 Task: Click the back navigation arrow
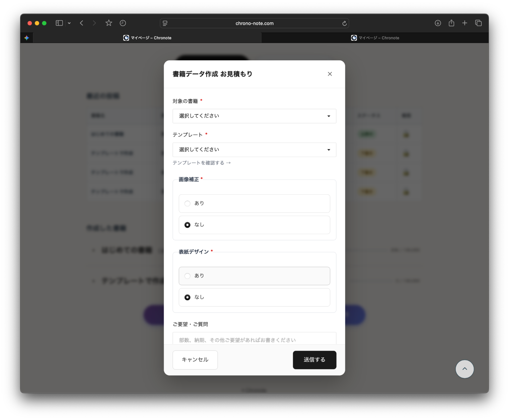coord(81,23)
